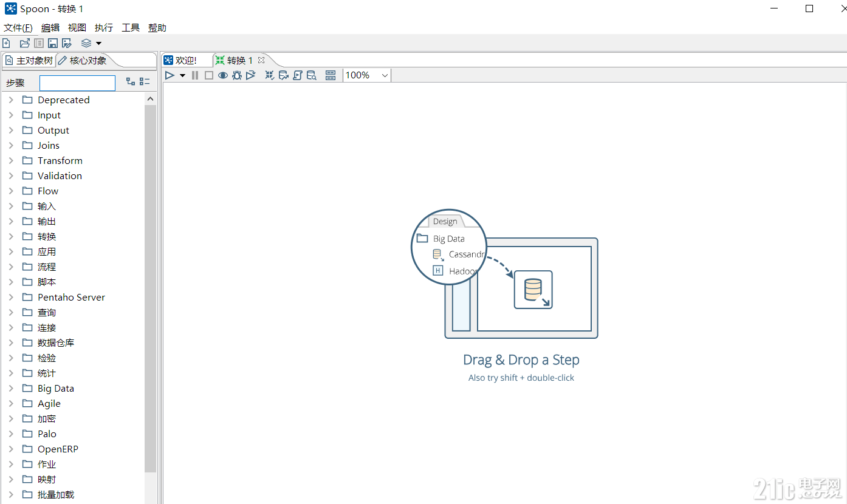Click the Explore database icon
This screenshot has height=504, width=847.
click(312, 75)
